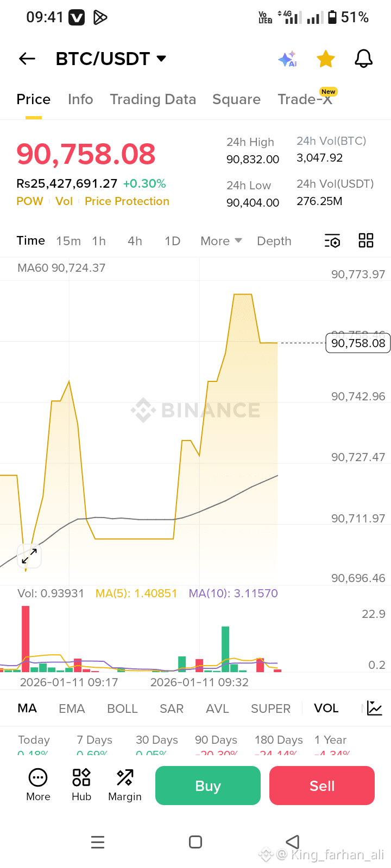Toggle the favorite star for BTC/USDT
Image resolution: width=391 pixels, height=868 pixels.
click(x=326, y=59)
